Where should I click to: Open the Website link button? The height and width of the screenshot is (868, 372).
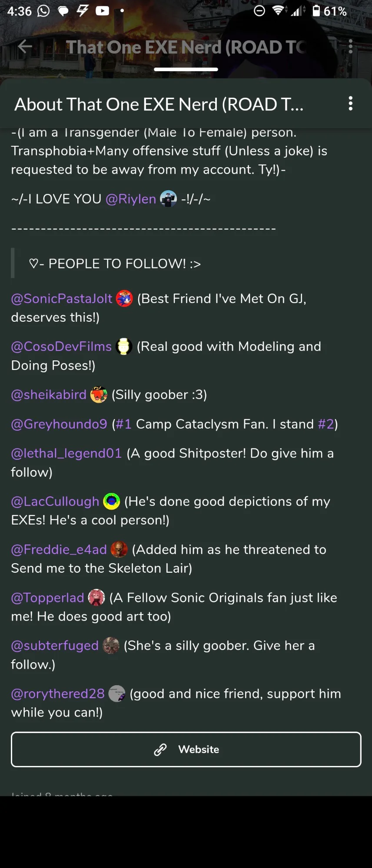pyautogui.click(x=186, y=749)
